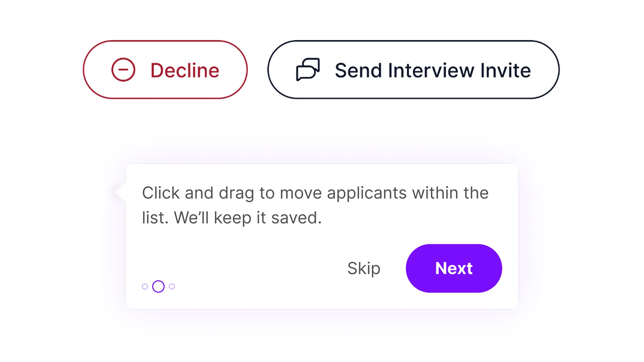Viewport: 644px width, 362px height.
Task: Click the sentence 'We'll keep it saved.'
Action: (x=248, y=218)
